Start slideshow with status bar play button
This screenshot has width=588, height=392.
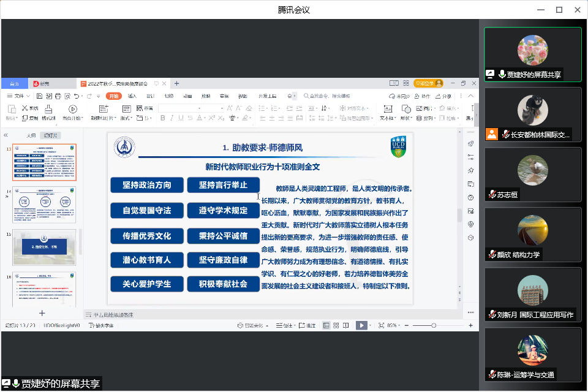click(x=362, y=325)
